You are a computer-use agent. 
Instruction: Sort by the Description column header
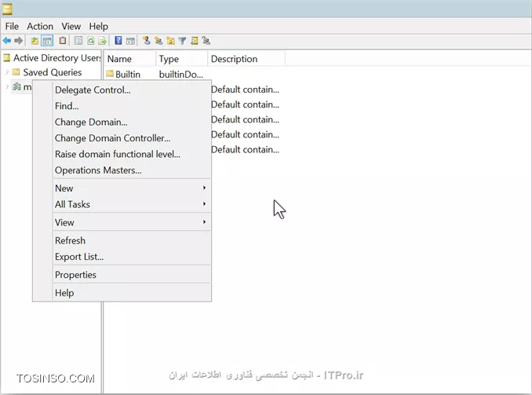(x=246, y=59)
